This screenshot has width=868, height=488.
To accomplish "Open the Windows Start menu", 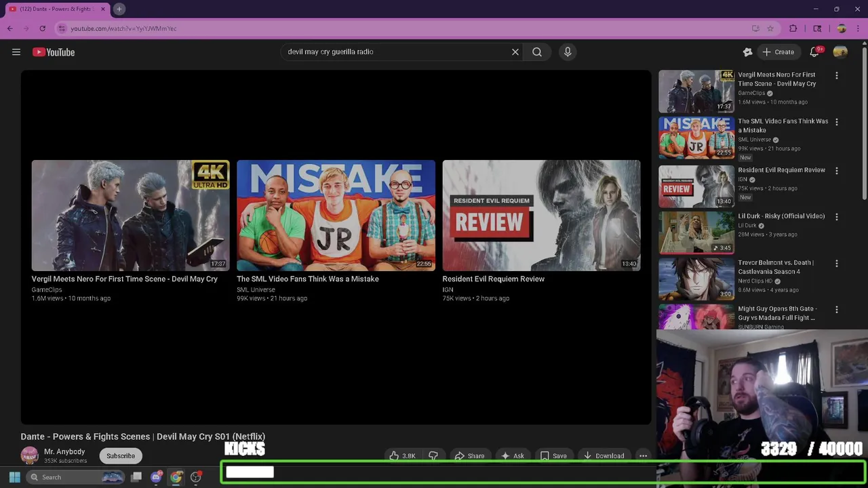I will [14, 477].
